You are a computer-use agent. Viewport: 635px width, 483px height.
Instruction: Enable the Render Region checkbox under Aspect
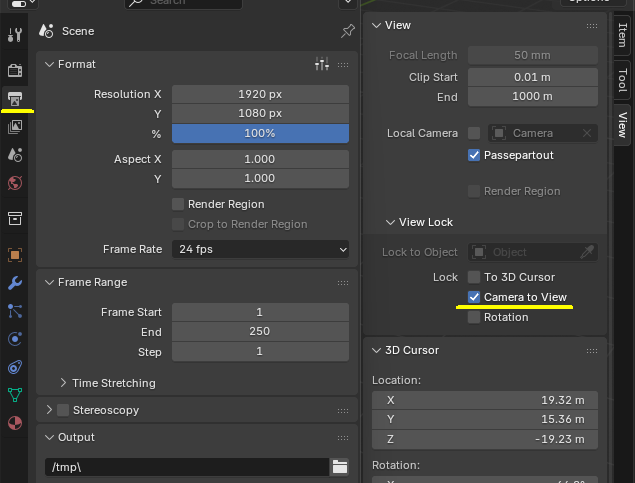tap(180, 204)
